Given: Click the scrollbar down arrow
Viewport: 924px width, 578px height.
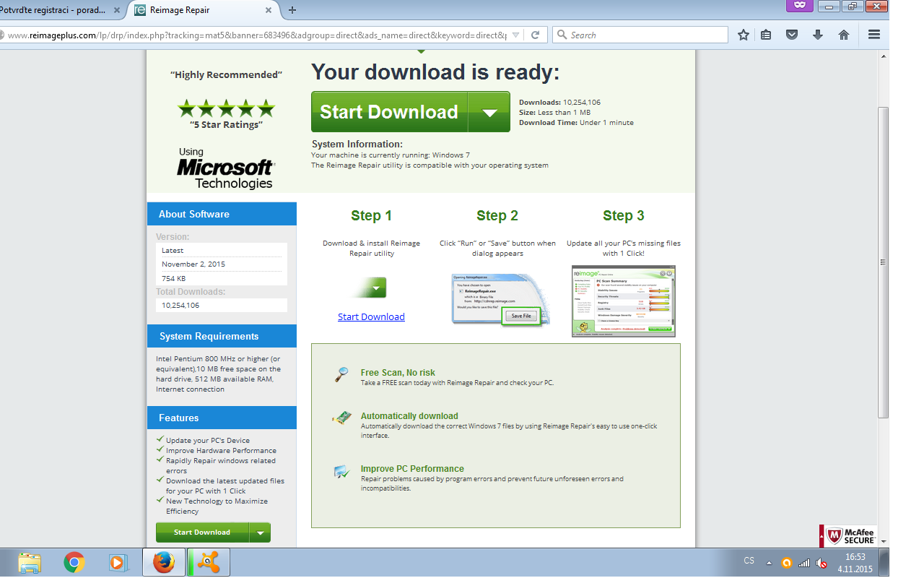Looking at the screenshot, I should point(883,541).
